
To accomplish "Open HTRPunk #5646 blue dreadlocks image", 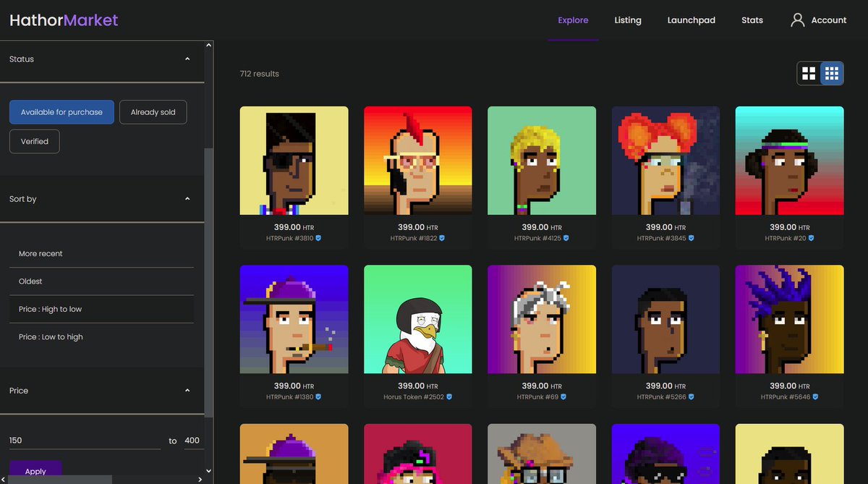I will pyautogui.click(x=790, y=319).
